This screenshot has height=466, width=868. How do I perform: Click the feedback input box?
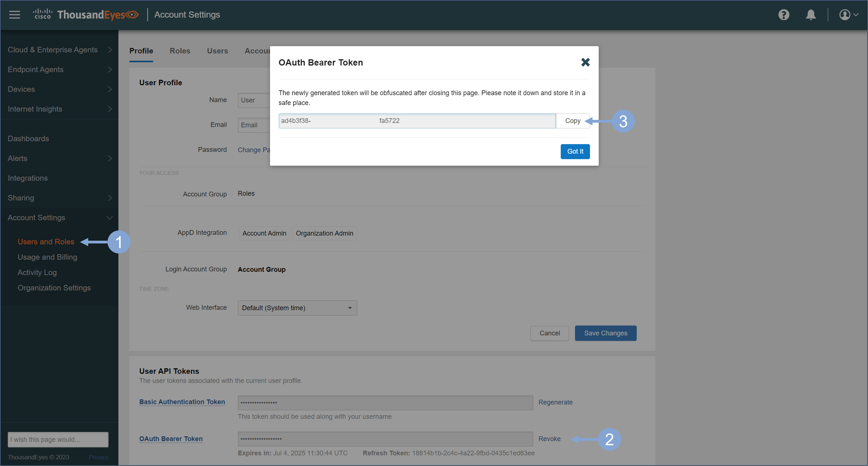[58, 439]
